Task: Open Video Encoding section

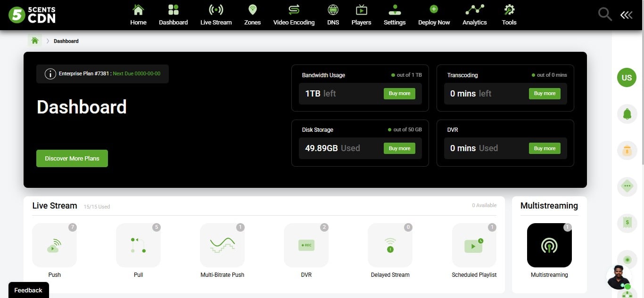Action: [294, 15]
